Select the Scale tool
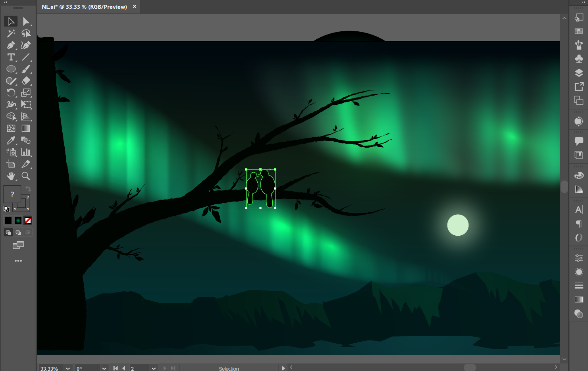588x371 pixels. click(26, 93)
